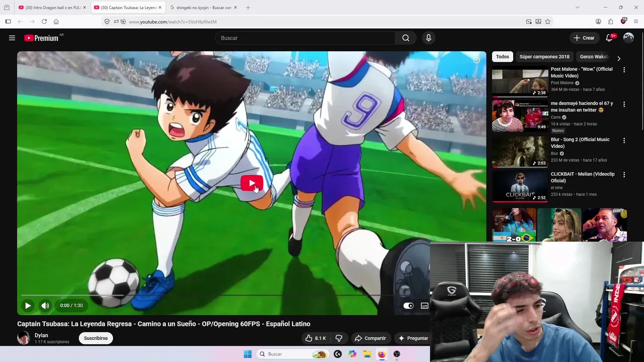Open the Preguntar AI button

pos(413,338)
